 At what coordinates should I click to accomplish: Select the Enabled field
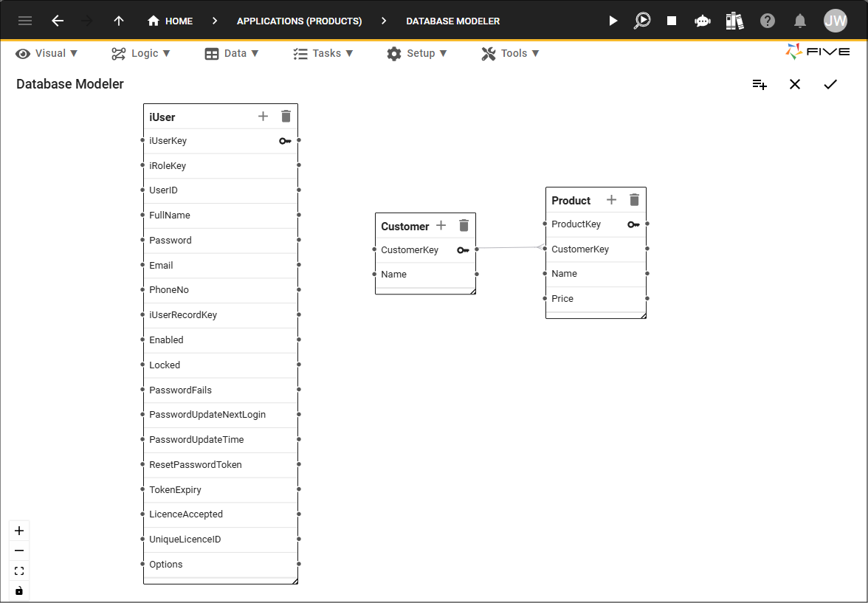pos(221,340)
